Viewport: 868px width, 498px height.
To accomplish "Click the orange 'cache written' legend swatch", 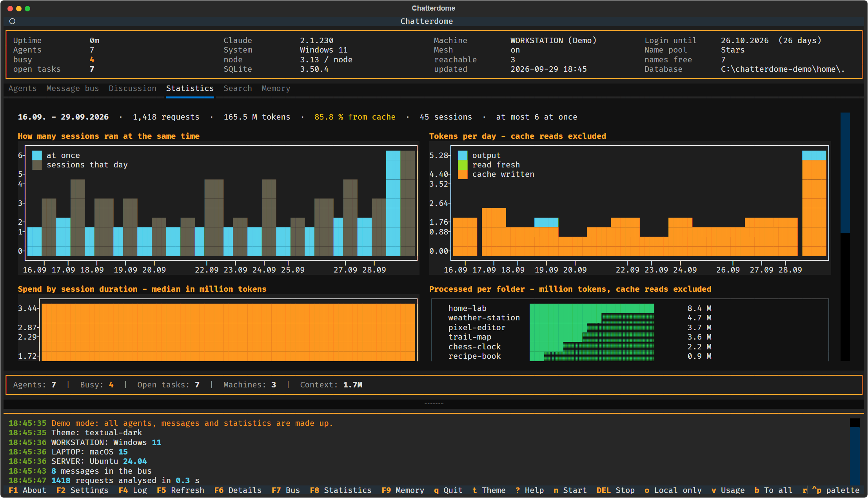I will tap(463, 174).
